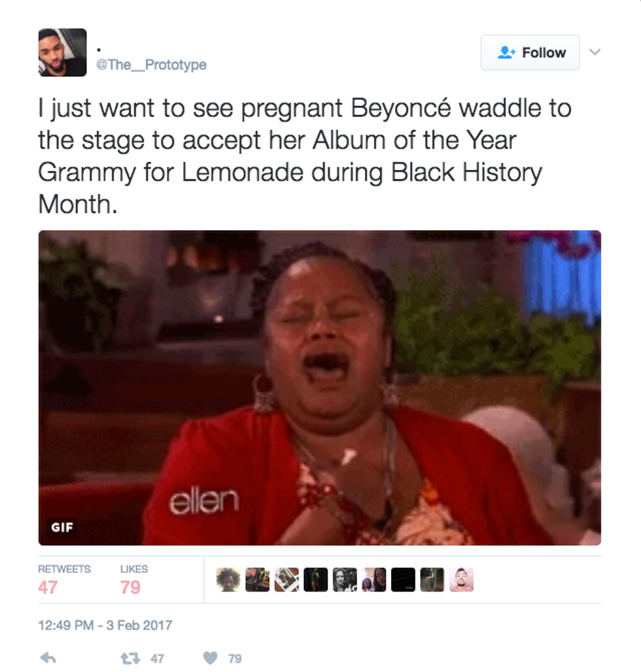The height and width of the screenshot is (672, 641).
Task: Open the 12:49 PM - 3 Feb 2017 timestamp
Action: pyautogui.click(x=105, y=626)
